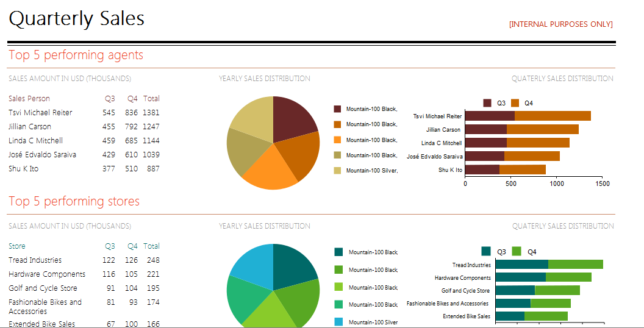Click the Q3 value 91 for Golf and Cycle Store
The width and height of the screenshot is (644, 328).
pyautogui.click(x=111, y=288)
